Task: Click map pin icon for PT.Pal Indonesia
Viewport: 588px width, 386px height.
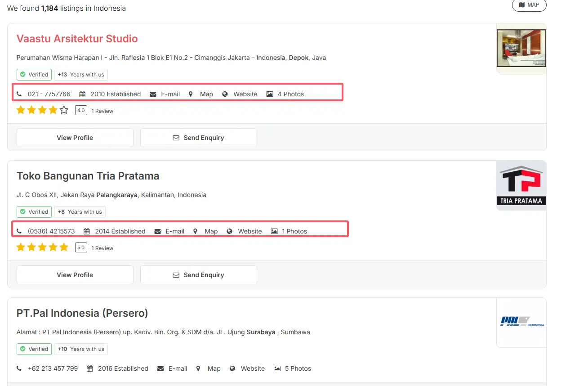Action: (x=198, y=368)
